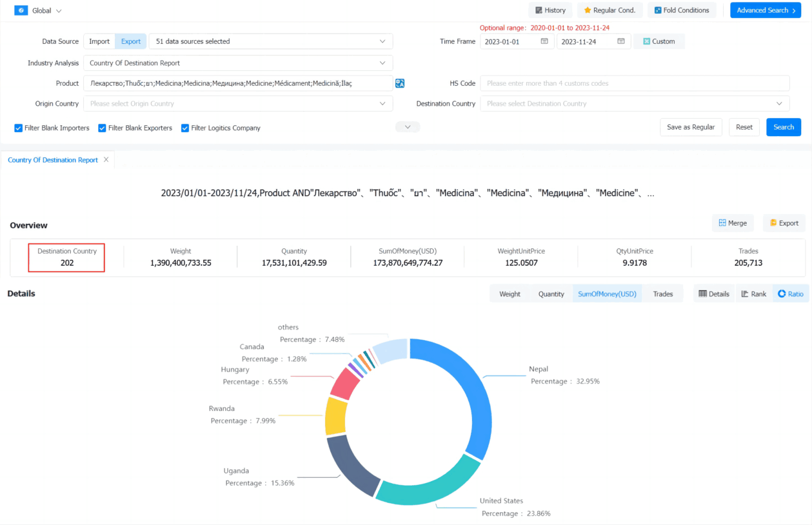Viewport: 812px width, 525px height.
Task: Switch details metric to Trades
Action: [x=662, y=293]
